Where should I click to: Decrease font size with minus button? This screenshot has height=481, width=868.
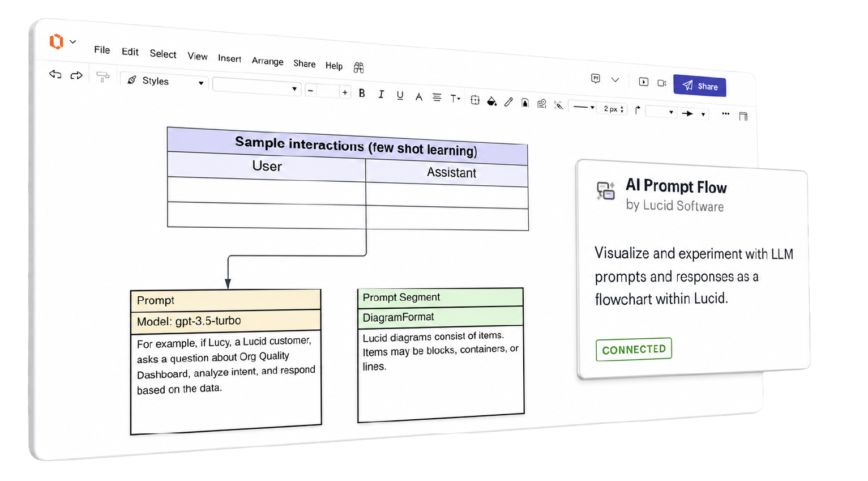coord(310,91)
